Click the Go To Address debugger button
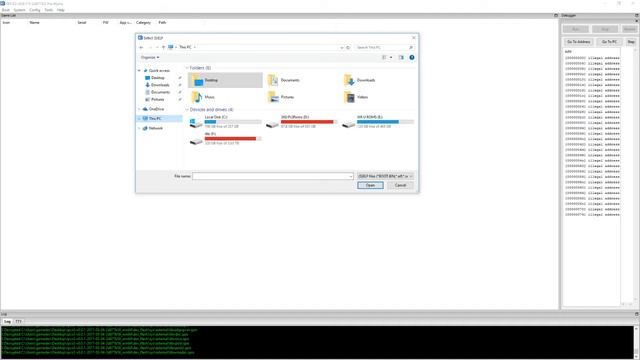This screenshot has width=640, height=360. [x=579, y=42]
